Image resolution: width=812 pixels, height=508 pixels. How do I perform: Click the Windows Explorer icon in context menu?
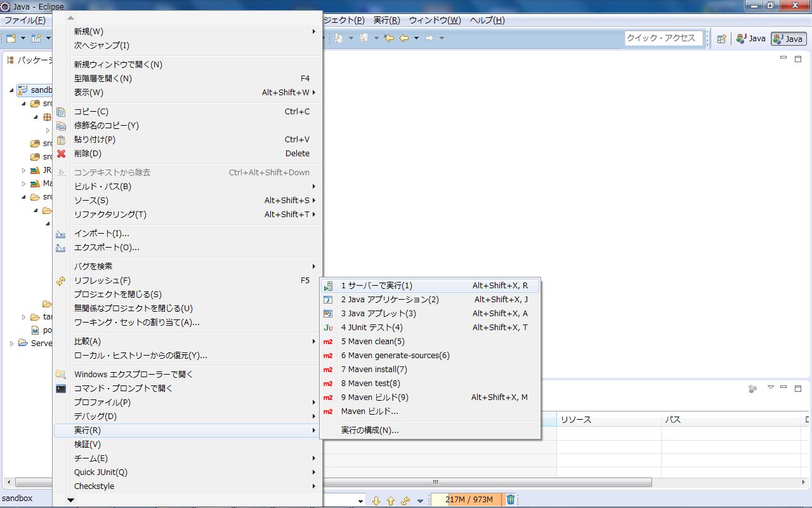click(x=61, y=375)
